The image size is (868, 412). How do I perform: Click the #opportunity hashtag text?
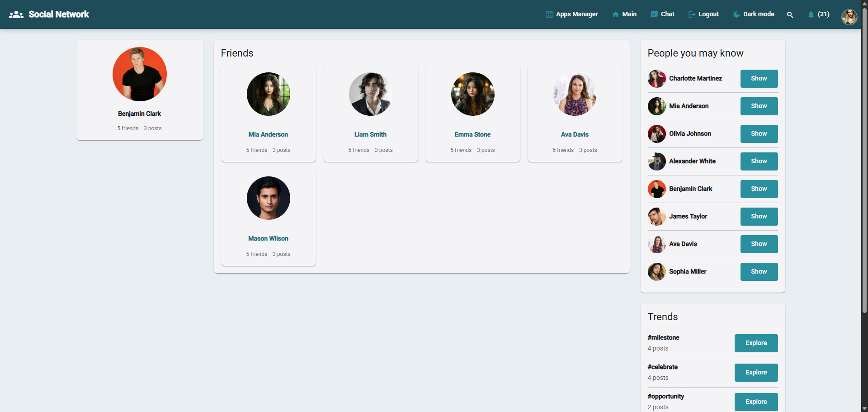(x=666, y=396)
